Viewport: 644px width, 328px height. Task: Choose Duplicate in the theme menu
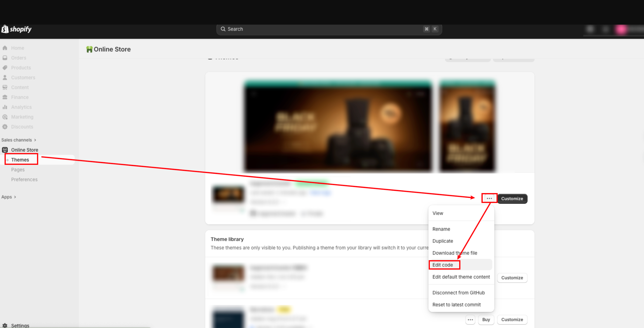[x=443, y=241]
